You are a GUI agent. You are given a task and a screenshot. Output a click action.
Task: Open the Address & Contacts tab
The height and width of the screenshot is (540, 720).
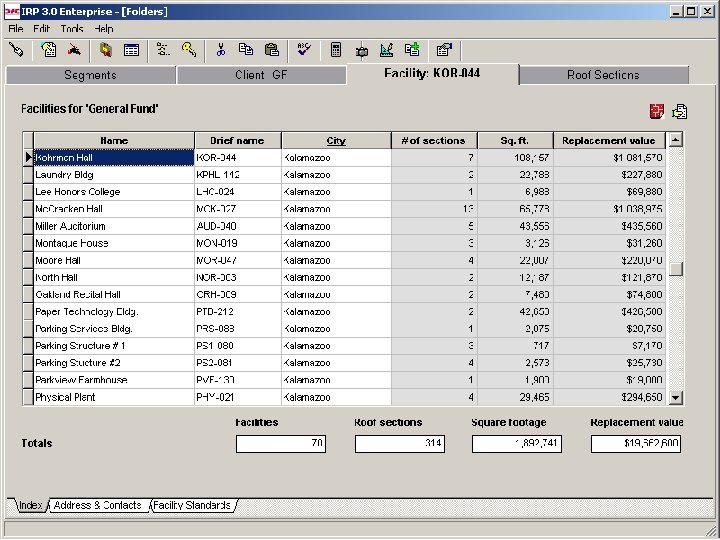pyautogui.click(x=98, y=505)
